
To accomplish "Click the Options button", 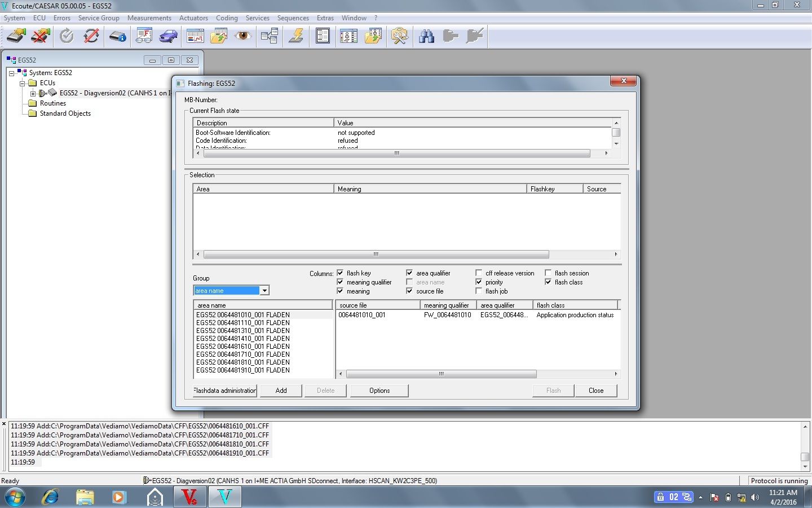I will tap(379, 391).
